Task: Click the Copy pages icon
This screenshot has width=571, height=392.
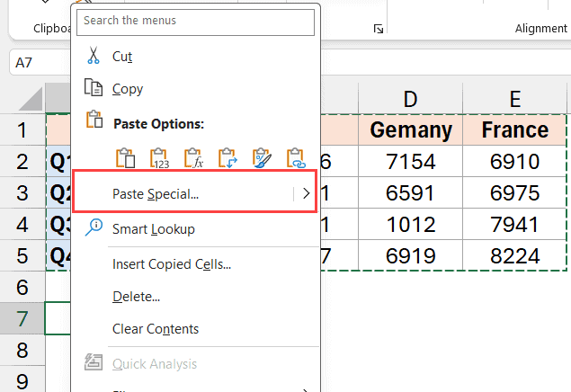Action: coord(93,89)
